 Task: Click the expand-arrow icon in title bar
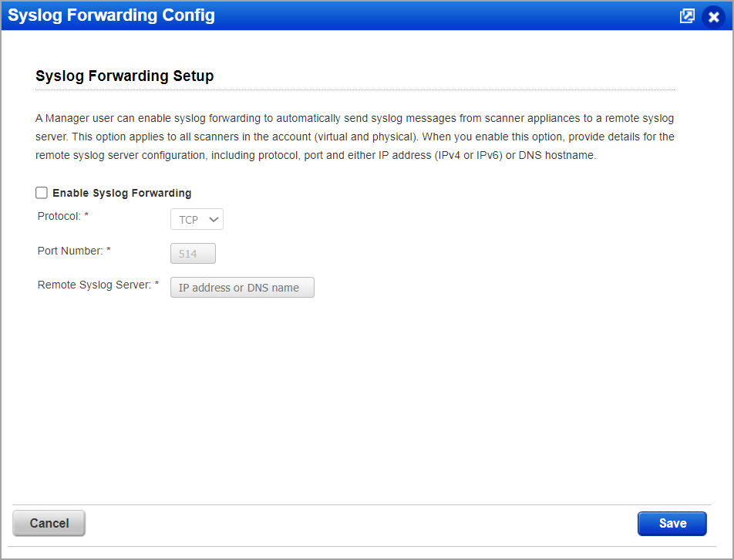coord(686,15)
